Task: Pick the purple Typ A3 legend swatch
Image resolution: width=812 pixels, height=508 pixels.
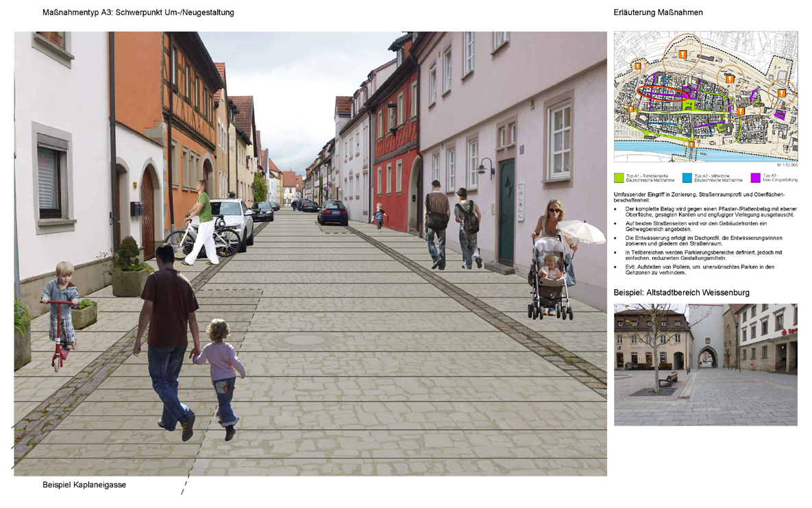Action: point(754,178)
